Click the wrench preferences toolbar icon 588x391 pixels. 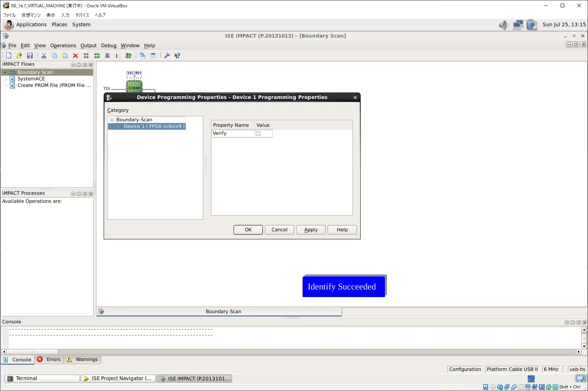coord(167,56)
